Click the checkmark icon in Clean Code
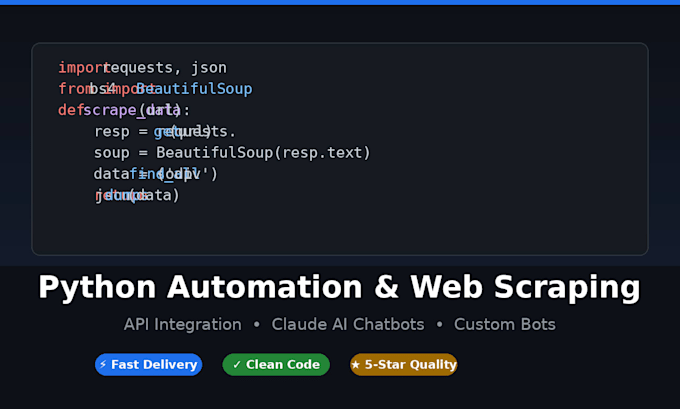The width and height of the screenshot is (680, 409). tap(237, 364)
